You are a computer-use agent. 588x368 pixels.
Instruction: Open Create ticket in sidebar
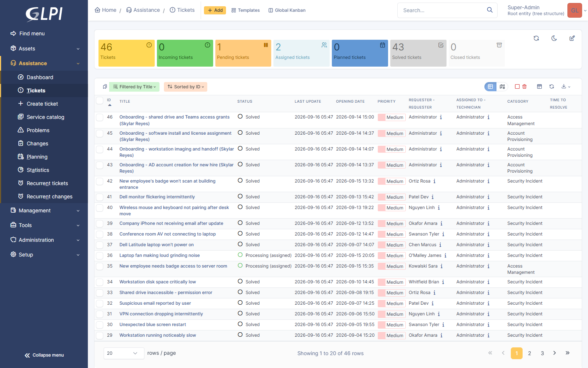pos(42,104)
